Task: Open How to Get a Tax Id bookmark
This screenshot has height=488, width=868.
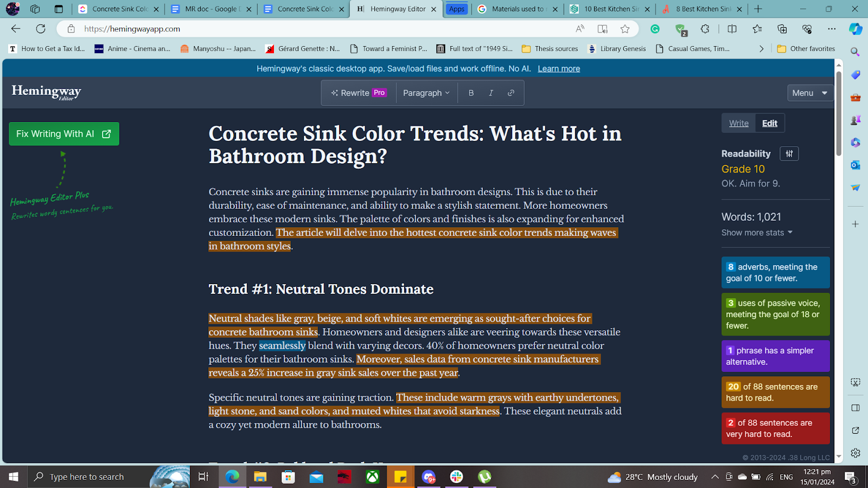Action: [47, 49]
